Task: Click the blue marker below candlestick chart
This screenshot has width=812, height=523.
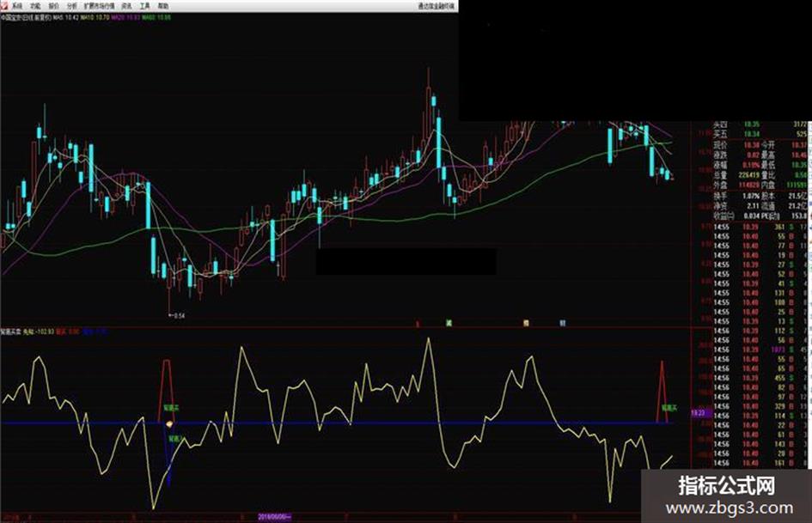Action: pyautogui.click(x=563, y=323)
